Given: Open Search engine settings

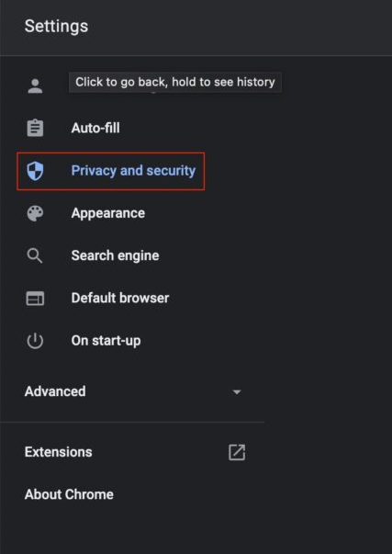Looking at the screenshot, I should pyautogui.click(x=115, y=255).
